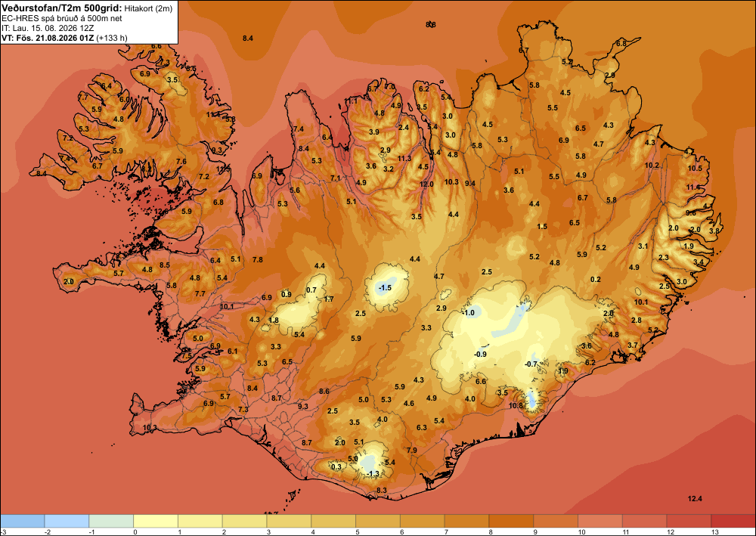The height and width of the screenshot is (536, 756).
Task: Select the -1.3 label on the southern glacier
Action: click(373, 474)
